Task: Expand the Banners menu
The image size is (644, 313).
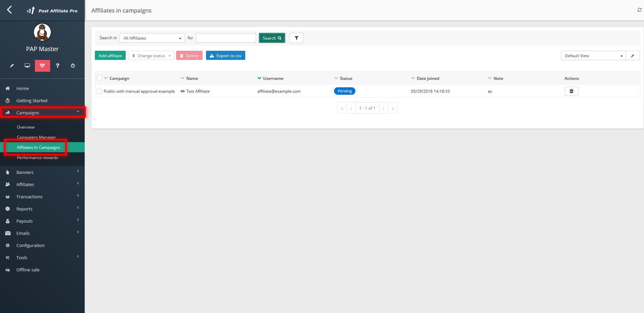Action: tap(42, 172)
